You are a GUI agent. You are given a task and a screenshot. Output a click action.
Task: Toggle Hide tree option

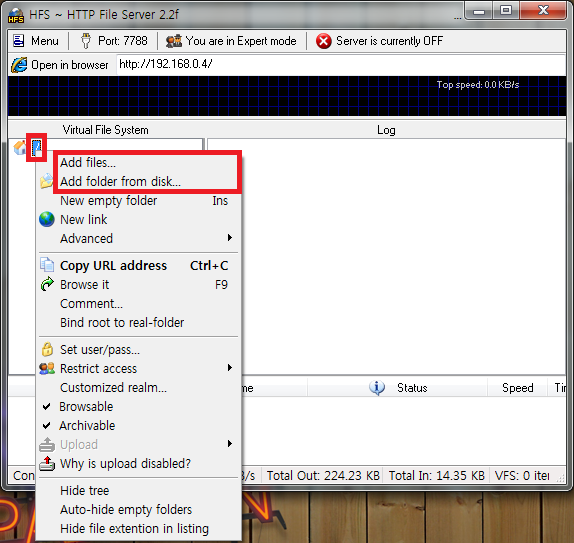139,491
